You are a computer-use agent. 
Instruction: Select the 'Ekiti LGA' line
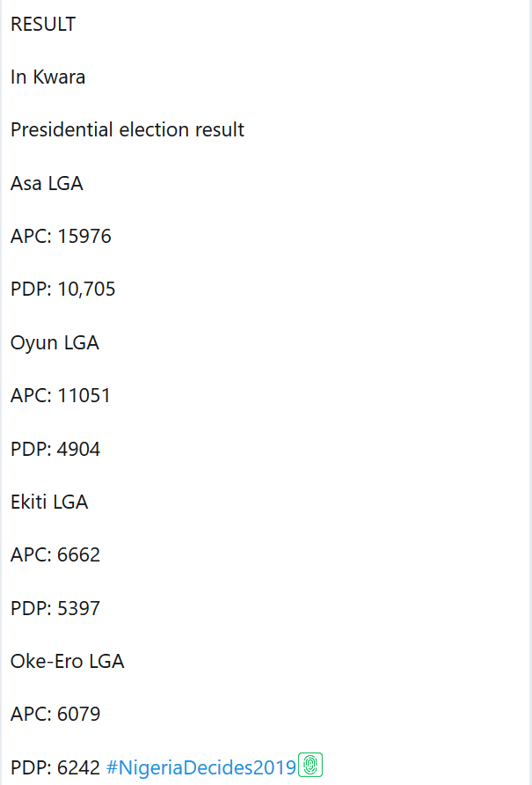49,502
